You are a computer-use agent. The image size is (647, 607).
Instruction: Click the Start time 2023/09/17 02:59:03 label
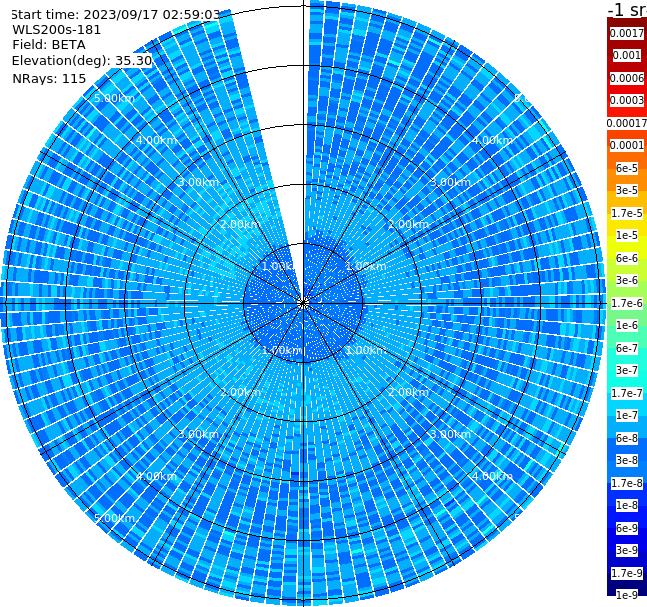pos(115,15)
